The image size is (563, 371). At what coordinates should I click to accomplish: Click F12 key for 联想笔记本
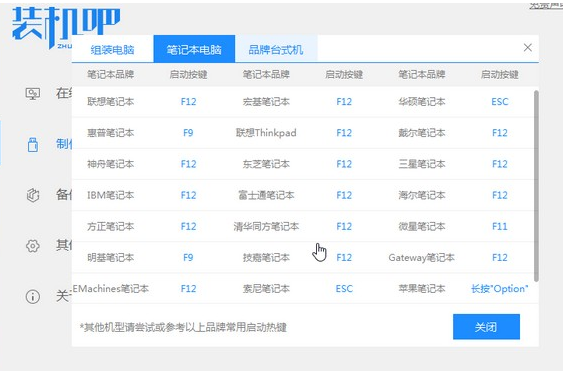189,102
